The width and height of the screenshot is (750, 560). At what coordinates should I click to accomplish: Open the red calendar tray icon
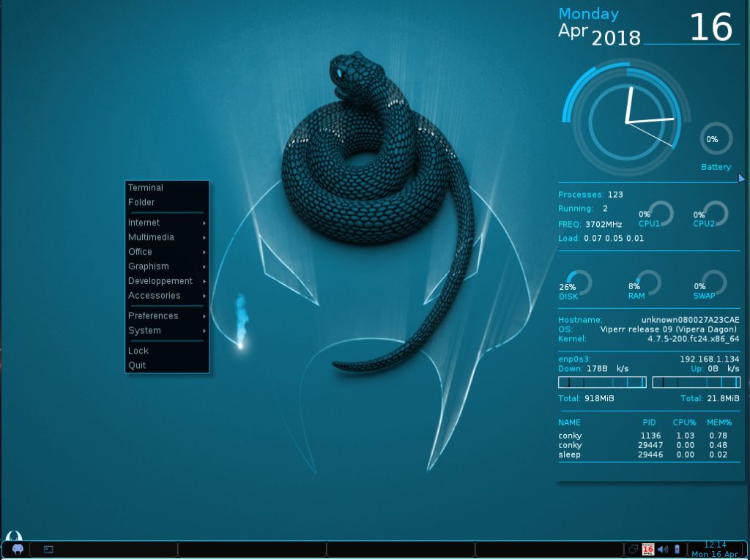(647, 549)
